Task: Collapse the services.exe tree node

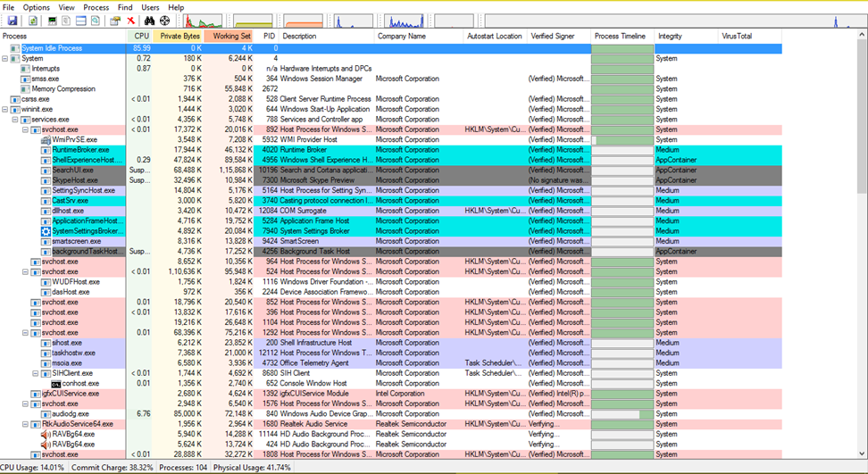Action: click(x=15, y=120)
